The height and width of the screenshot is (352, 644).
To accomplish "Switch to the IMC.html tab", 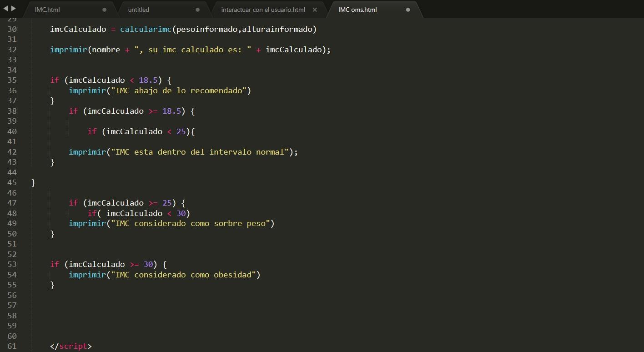I will pyautogui.click(x=70, y=10).
